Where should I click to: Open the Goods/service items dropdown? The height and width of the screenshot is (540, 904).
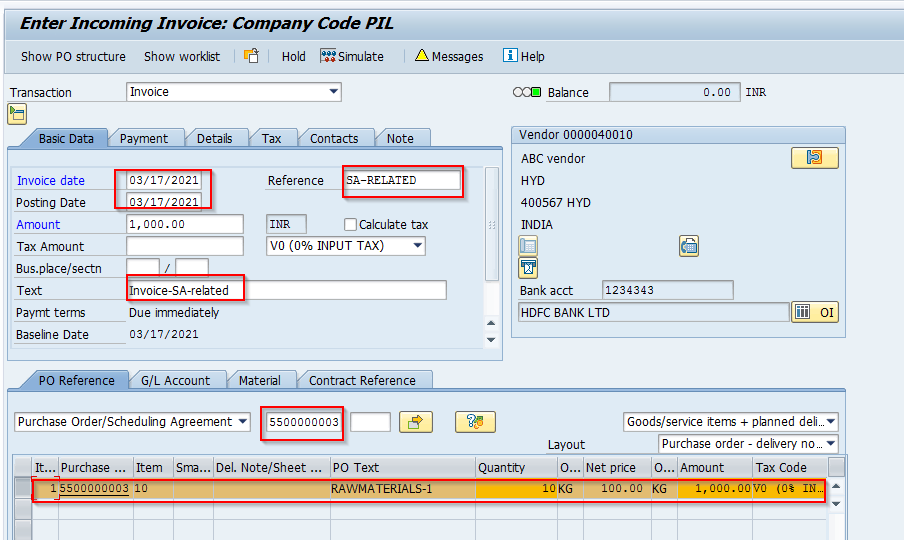pyautogui.click(x=831, y=422)
